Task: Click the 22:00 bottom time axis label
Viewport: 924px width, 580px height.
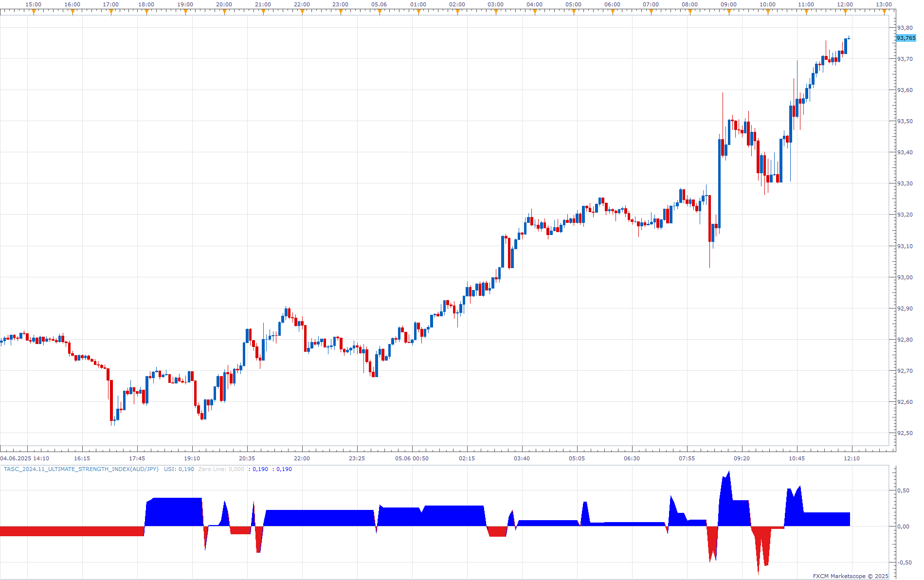Action: pos(302,458)
